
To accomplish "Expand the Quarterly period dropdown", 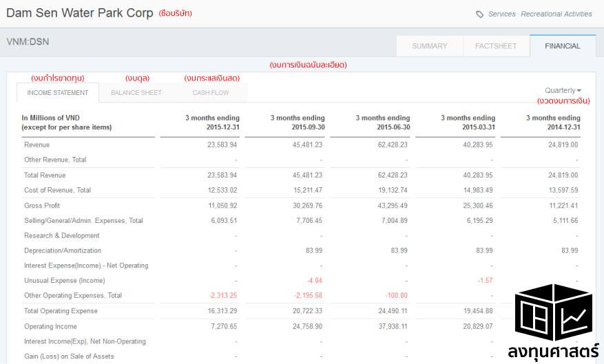I will 563,90.
